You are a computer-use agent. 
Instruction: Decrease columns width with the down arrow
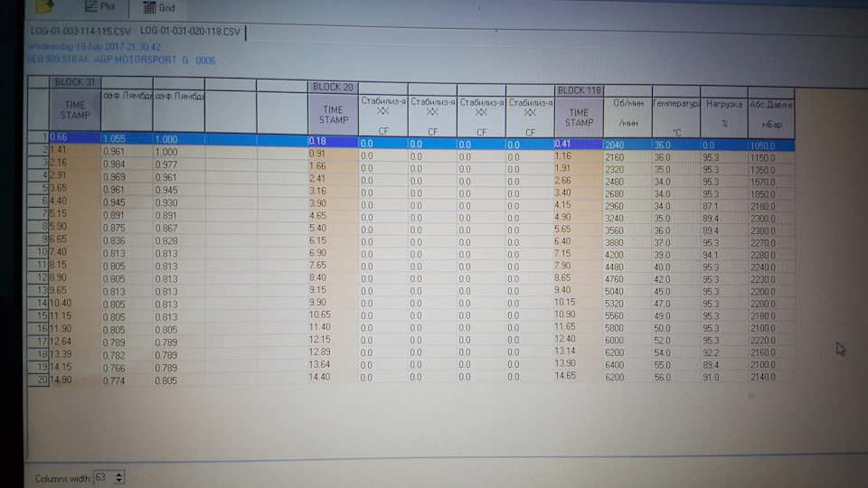coord(119,481)
